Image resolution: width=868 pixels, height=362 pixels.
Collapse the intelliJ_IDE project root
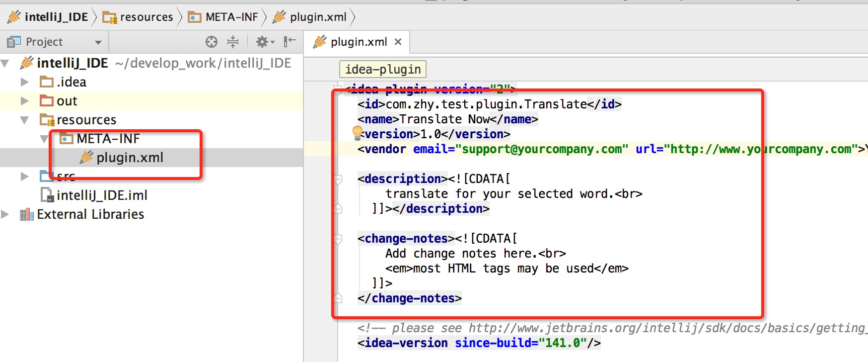(5, 63)
